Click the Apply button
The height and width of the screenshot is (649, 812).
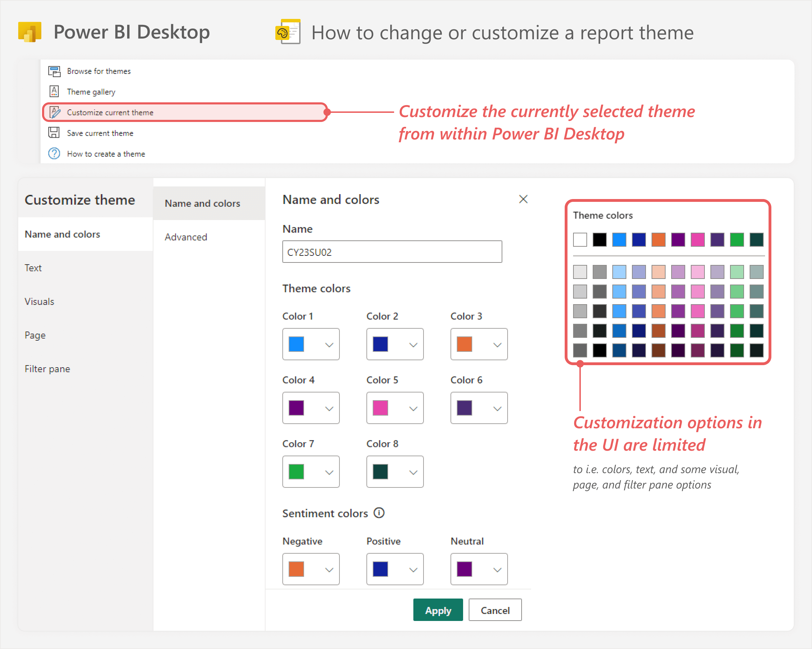point(438,610)
